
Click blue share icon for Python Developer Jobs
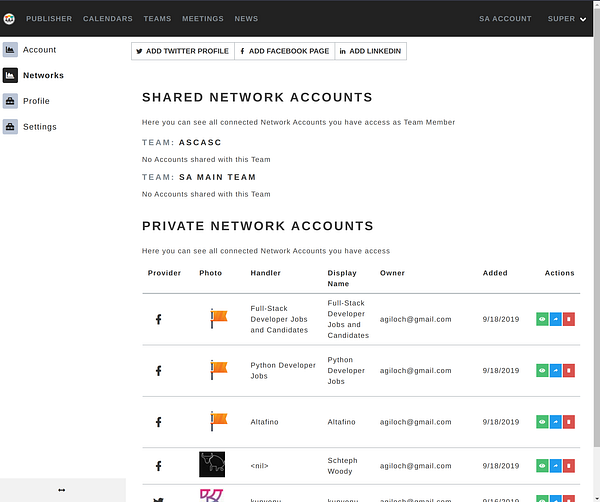tap(556, 371)
